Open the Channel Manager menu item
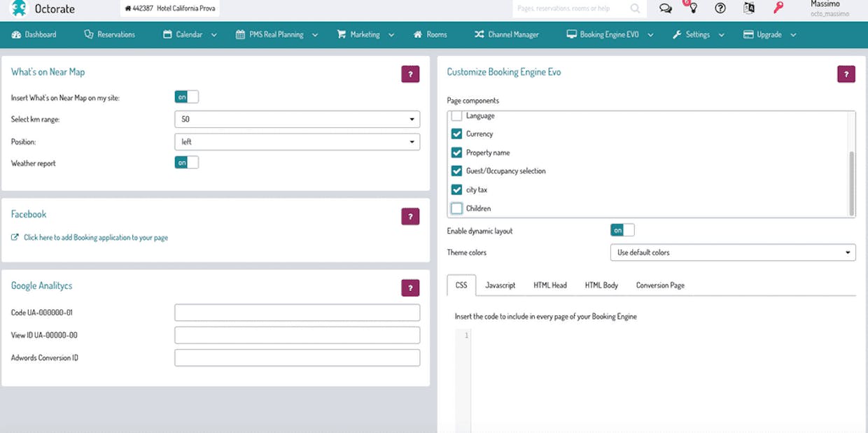The image size is (868, 433). (x=506, y=34)
